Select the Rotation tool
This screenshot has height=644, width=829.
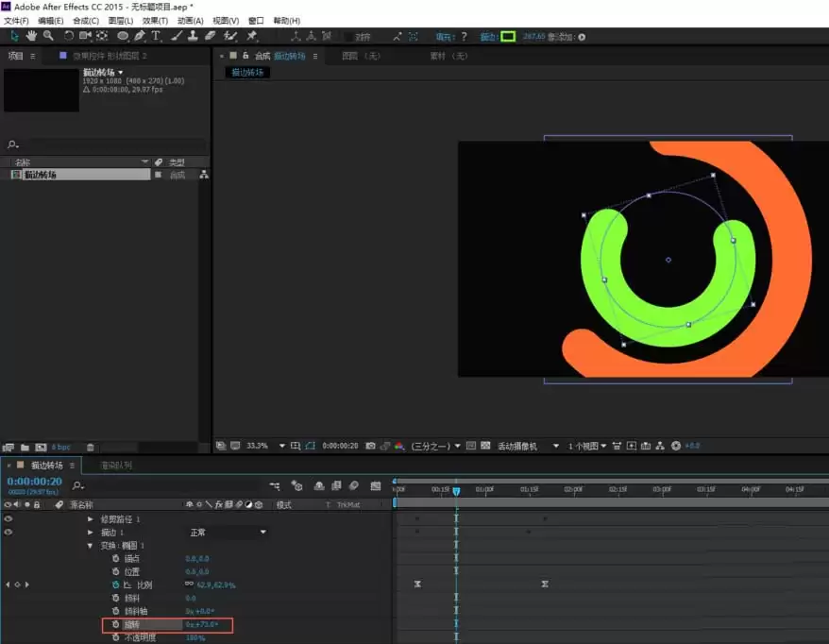69,36
